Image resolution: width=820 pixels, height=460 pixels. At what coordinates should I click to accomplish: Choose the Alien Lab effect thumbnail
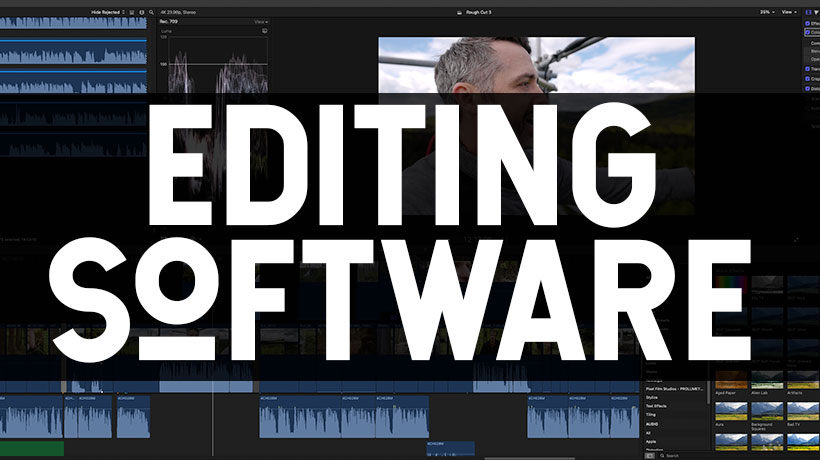767,380
